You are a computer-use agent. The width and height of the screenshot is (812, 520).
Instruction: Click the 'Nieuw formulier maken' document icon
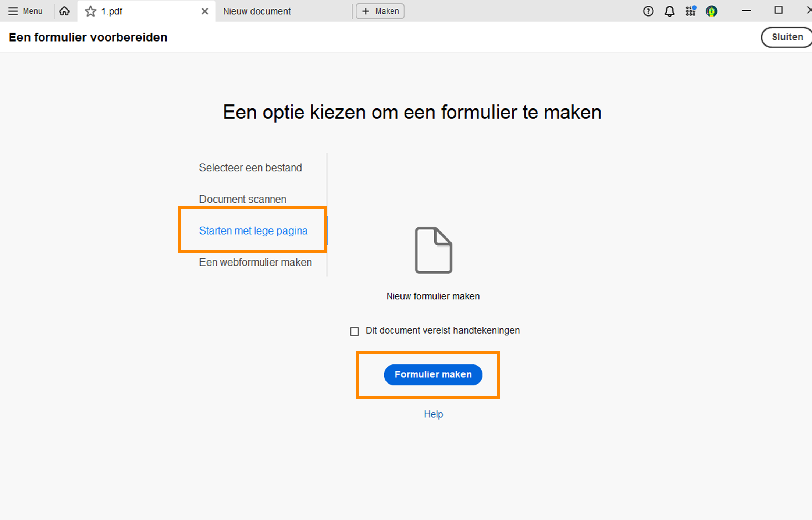433,250
